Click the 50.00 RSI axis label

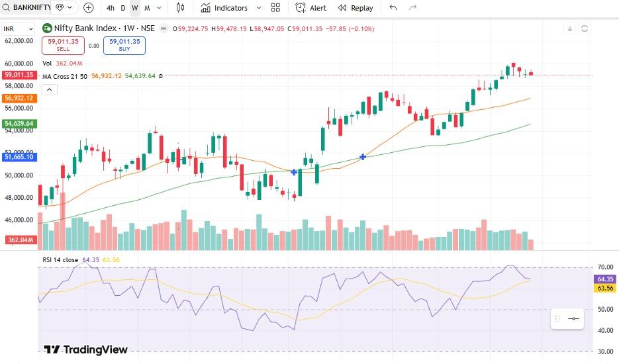(606, 309)
